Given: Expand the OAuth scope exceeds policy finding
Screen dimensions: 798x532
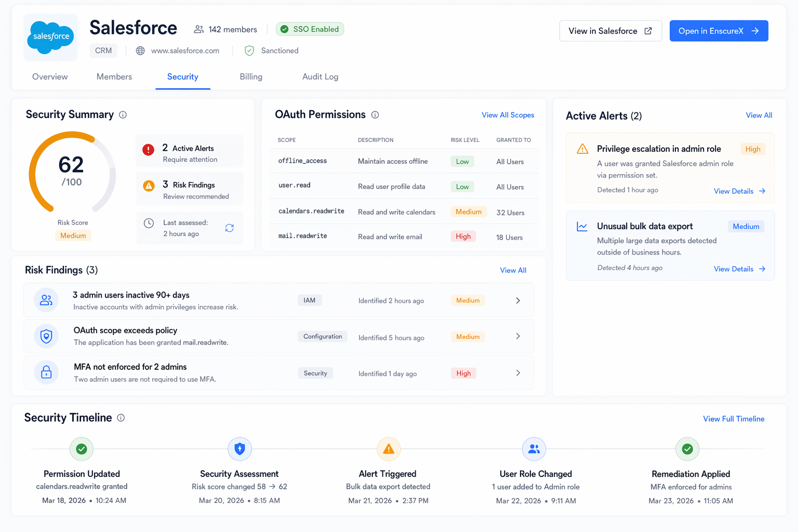Looking at the screenshot, I should 517,336.
